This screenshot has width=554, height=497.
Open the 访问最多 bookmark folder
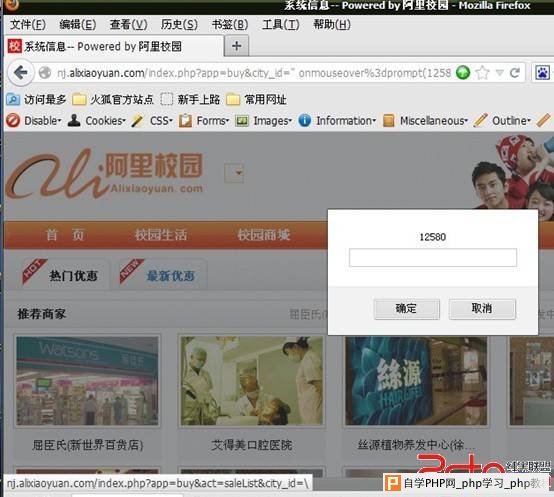pos(36,100)
